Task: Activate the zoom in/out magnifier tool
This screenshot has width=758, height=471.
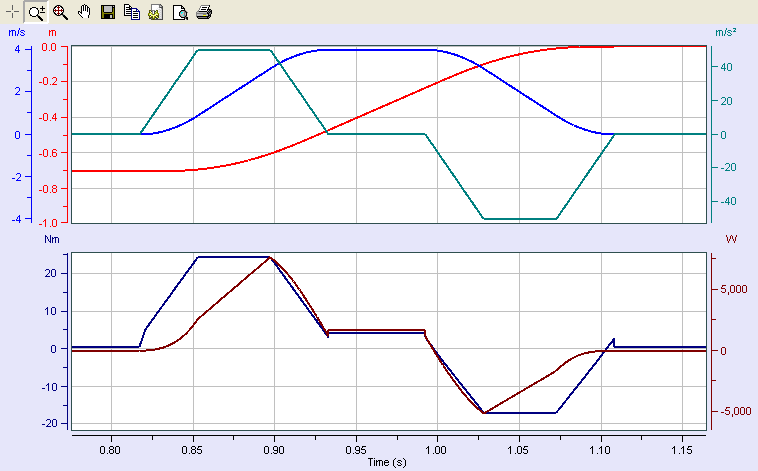Action: tap(36, 12)
